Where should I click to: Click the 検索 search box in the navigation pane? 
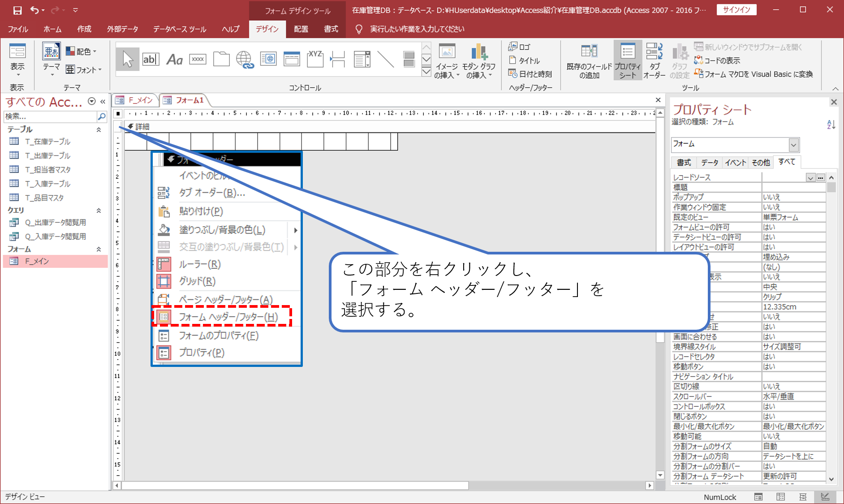(x=49, y=116)
